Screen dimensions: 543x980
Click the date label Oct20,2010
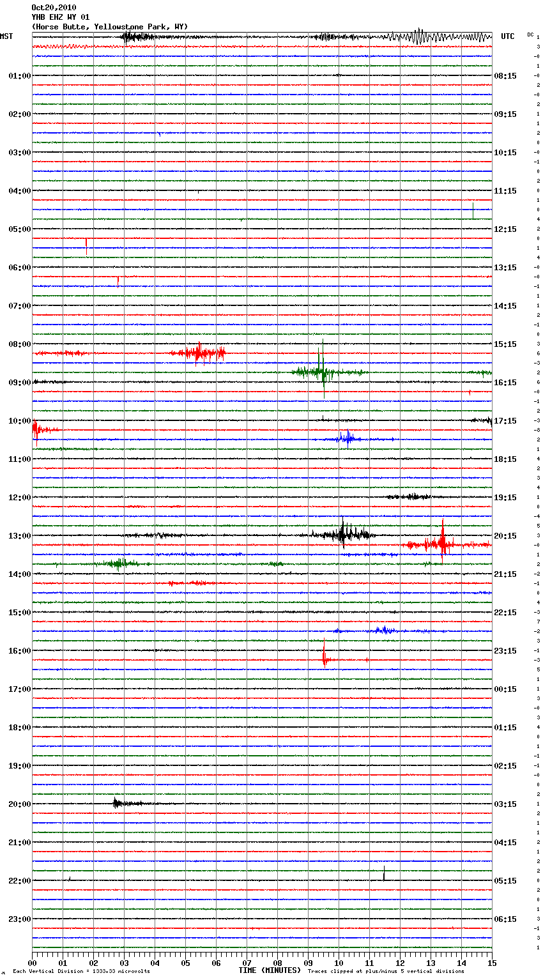tap(54, 8)
